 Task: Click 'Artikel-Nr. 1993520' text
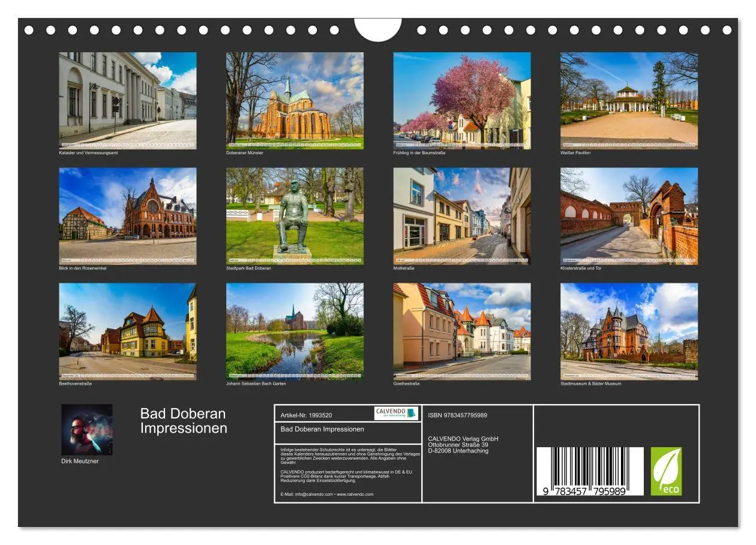[307, 415]
